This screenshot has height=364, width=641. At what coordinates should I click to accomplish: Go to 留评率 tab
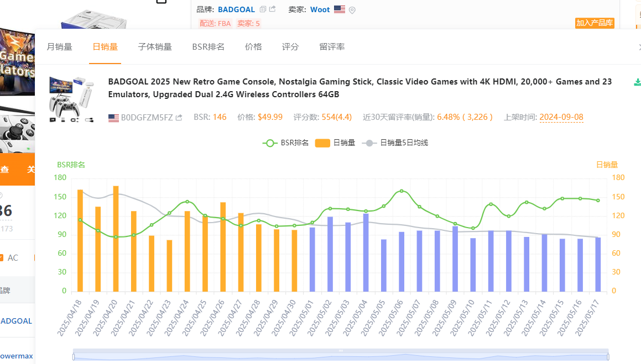pos(332,47)
